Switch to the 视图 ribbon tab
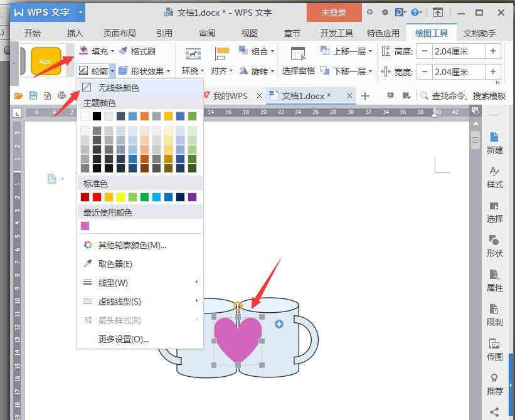515x420 pixels. (249, 33)
